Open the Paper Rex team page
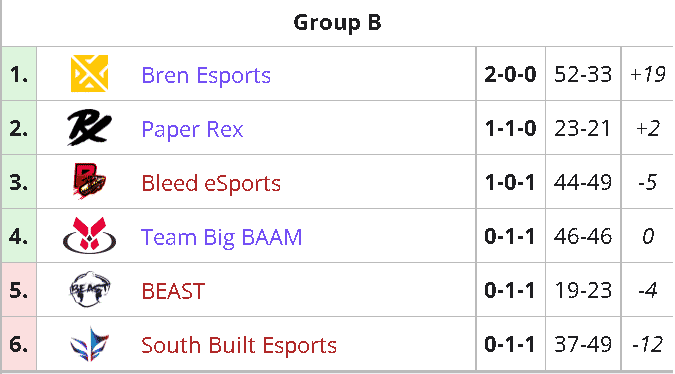675x374 pixels. pos(192,129)
